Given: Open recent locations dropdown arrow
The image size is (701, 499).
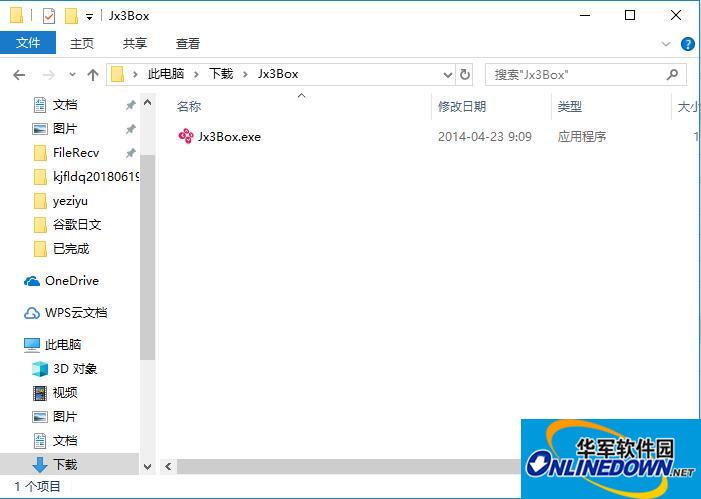Looking at the screenshot, I should pyautogui.click(x=72, y=75).
